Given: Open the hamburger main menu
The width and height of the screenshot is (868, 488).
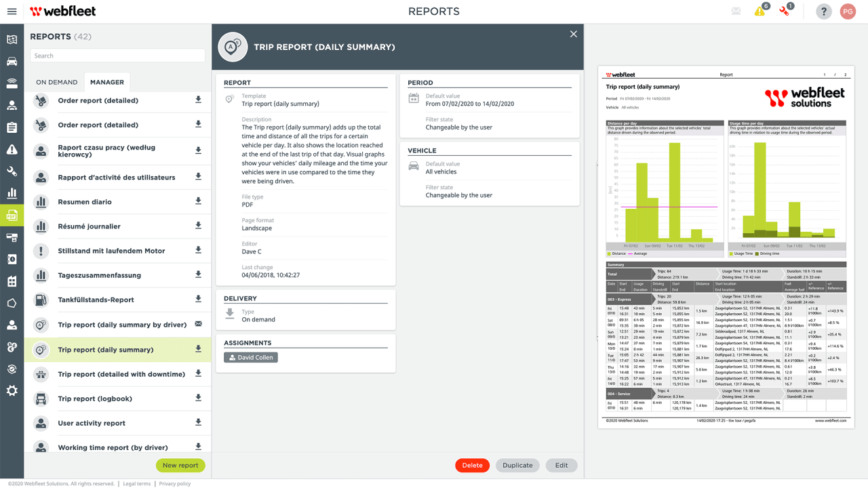Looking at the screenshot, I should tap(12, 12).
